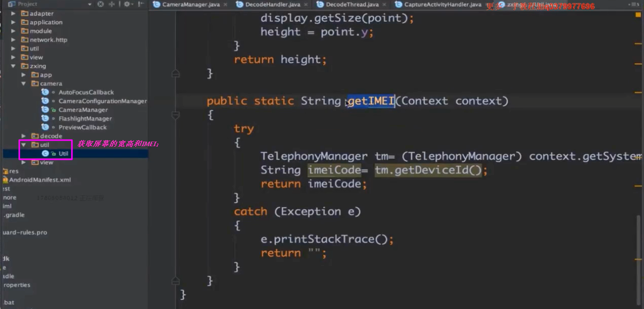
Task: Collapse the zxing package
Action: 14,66
